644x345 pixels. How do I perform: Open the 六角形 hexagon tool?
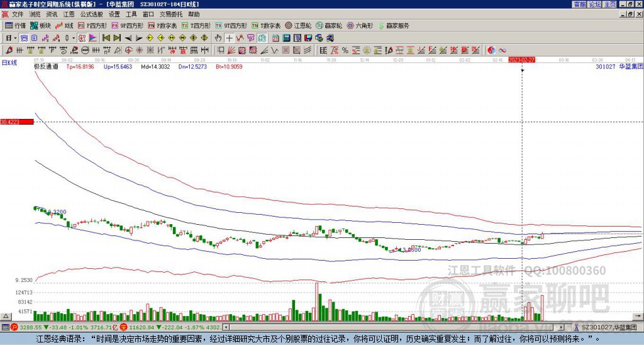360,25
